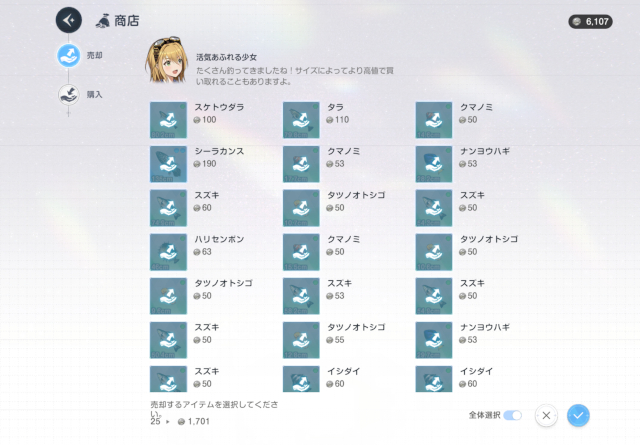Click the back arrow button
This screenshot has height=445, width=640.
pyautogui.click(x=68, y=19)
